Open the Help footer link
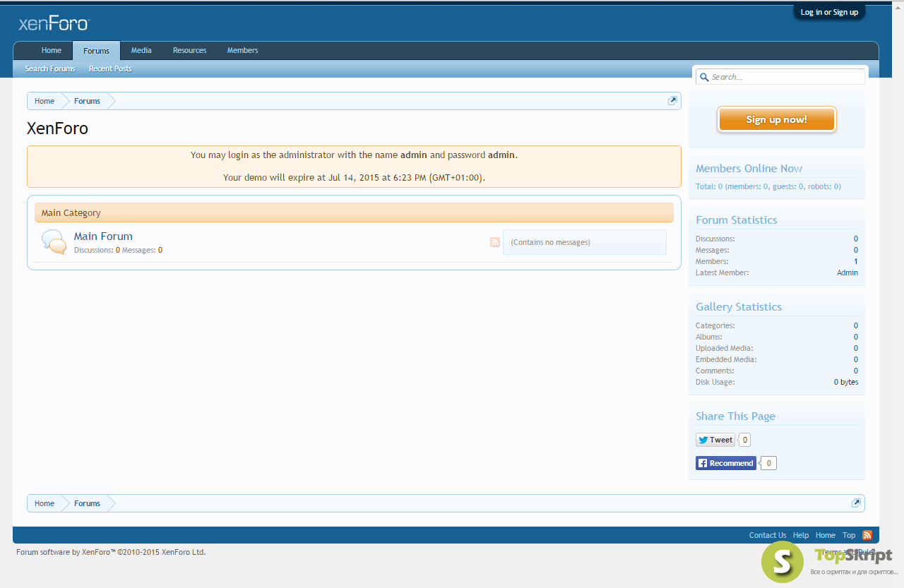The height and width of the screenshot is (588, 904). point(801,535)
